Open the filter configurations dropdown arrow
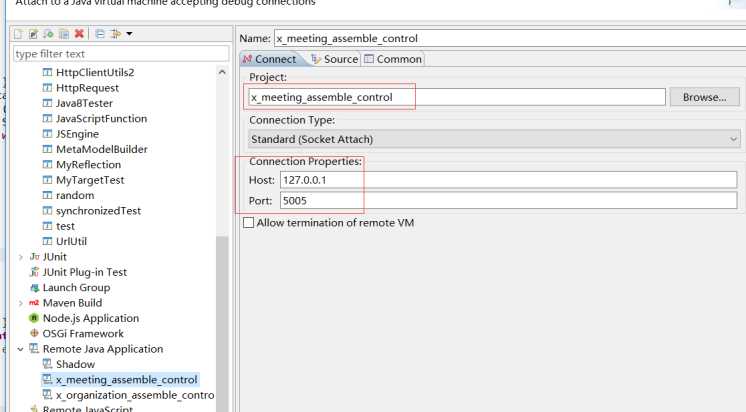The height and width of the screenshot is (412, 746). point(129,34)
